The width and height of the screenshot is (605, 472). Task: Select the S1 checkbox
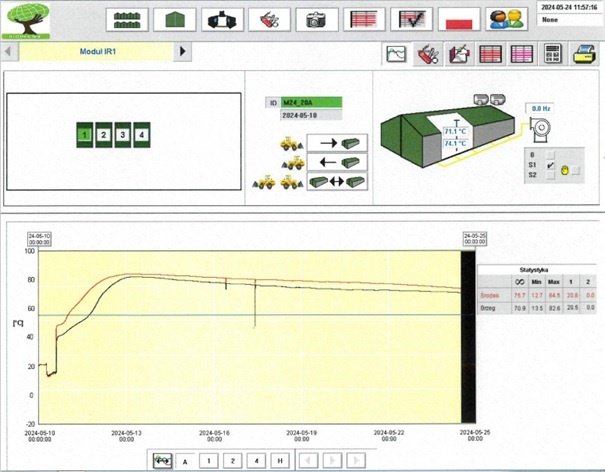pos(550,164)
